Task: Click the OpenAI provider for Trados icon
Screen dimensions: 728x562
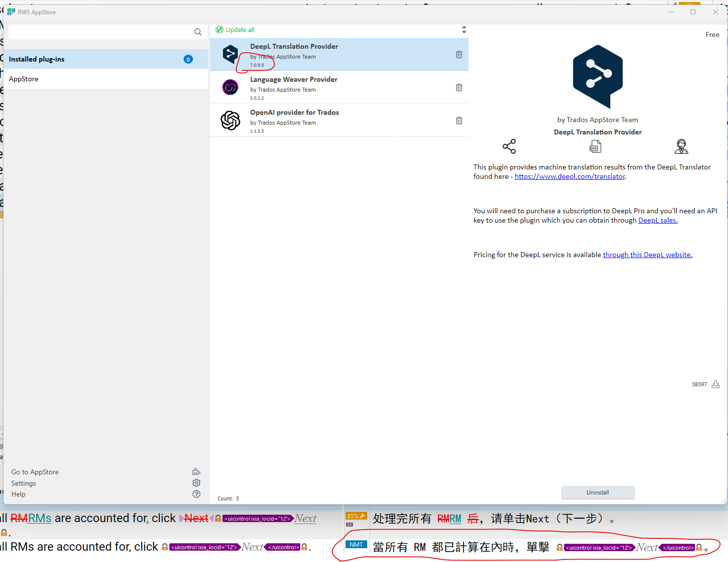Action: (230, 120)
